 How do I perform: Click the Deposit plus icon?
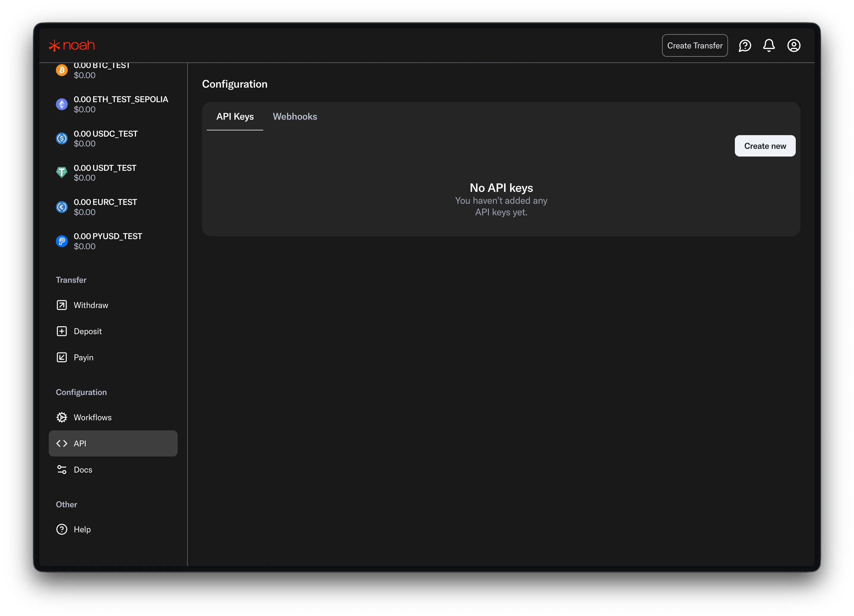tap(62, 331)
